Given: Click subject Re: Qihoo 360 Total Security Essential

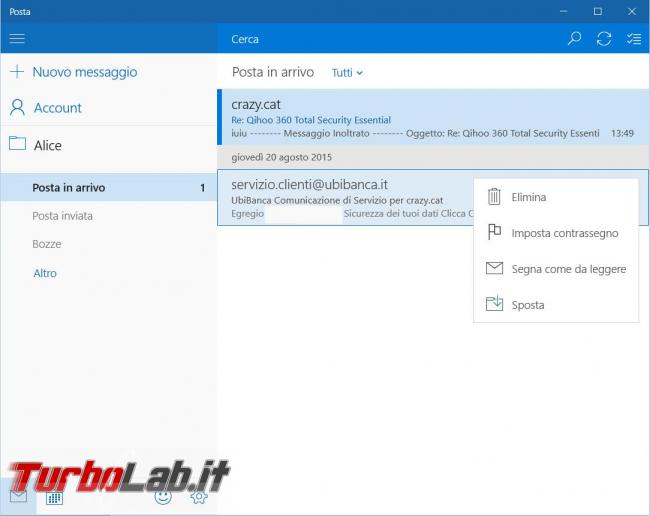Looking at the screenshot, I should [x=311, y=120].
